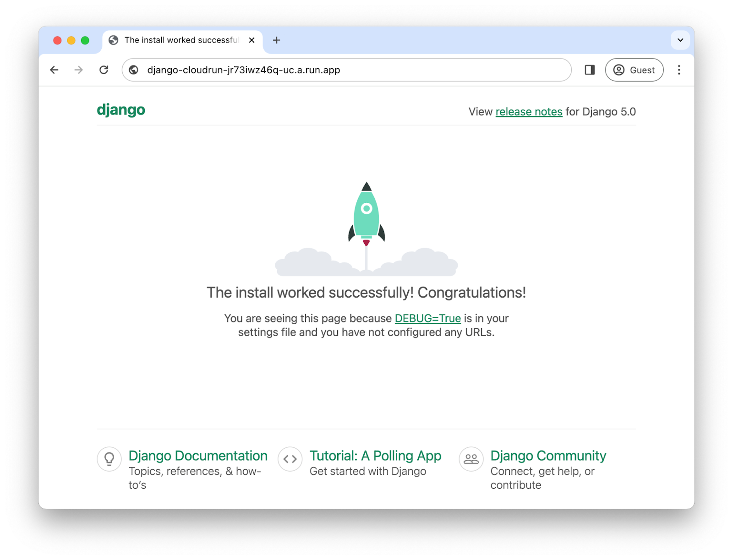Close the "The install worked" tab
The image size is (733, 560).
(252, 40)
